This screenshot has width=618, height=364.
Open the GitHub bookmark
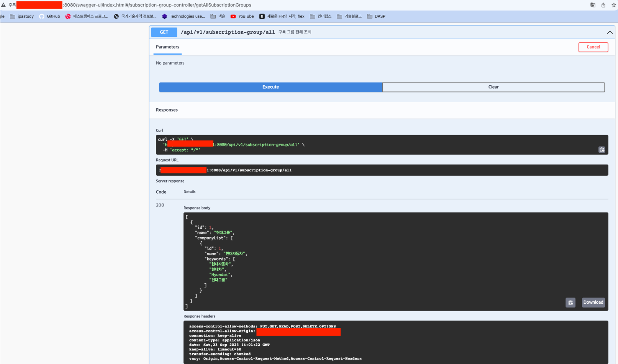pyautogui.click(x=50, y=16)
